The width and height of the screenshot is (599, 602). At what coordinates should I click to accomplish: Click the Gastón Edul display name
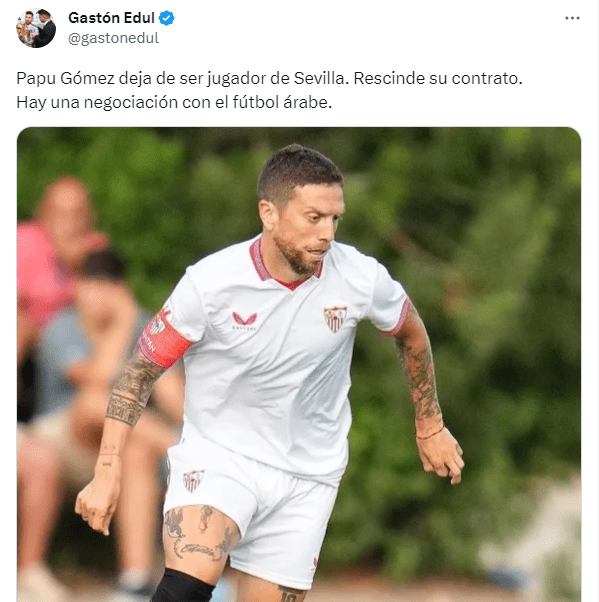pyautogui.click(x=111, y=18)
